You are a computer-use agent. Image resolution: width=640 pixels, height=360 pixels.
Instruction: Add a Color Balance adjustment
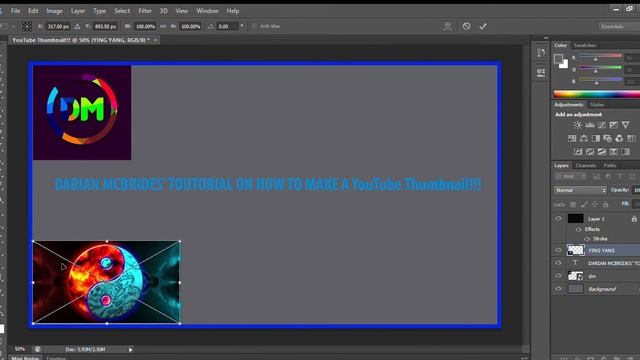coord(584,138)
